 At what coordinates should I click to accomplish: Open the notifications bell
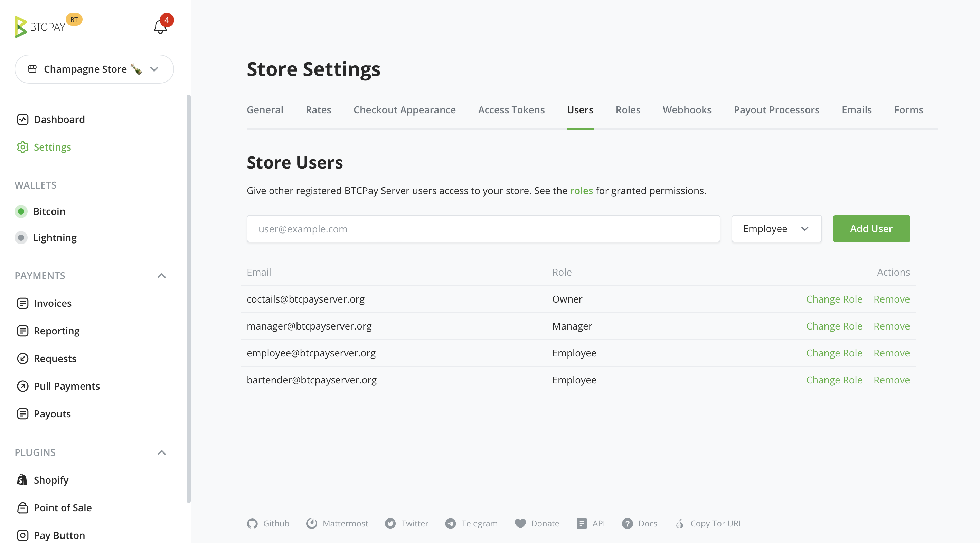pos(160,27)
